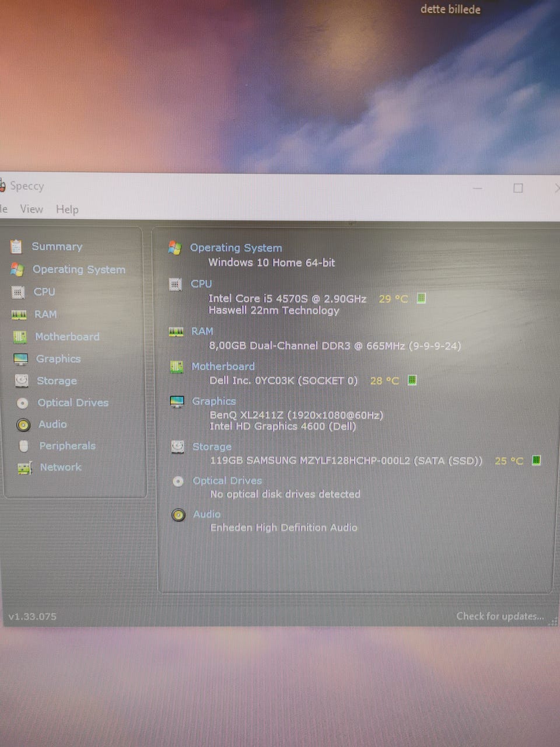This screenshot has height=747, width=560.
Task: Open the CPU section from sidebar
Action: tap(44, 291)
